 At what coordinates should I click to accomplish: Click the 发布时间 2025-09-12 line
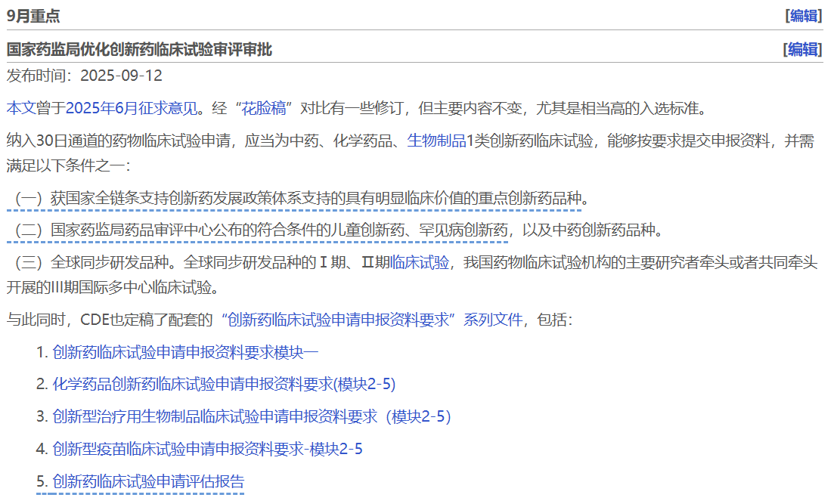click(85, 76)
